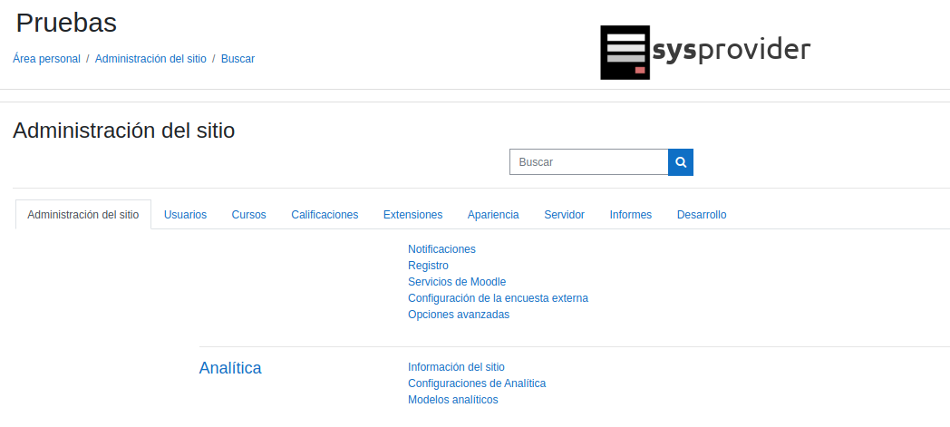Viewport: 950px width, 427px height.
Task: Open Servicios de Moodle
Action: pos(456,282)
